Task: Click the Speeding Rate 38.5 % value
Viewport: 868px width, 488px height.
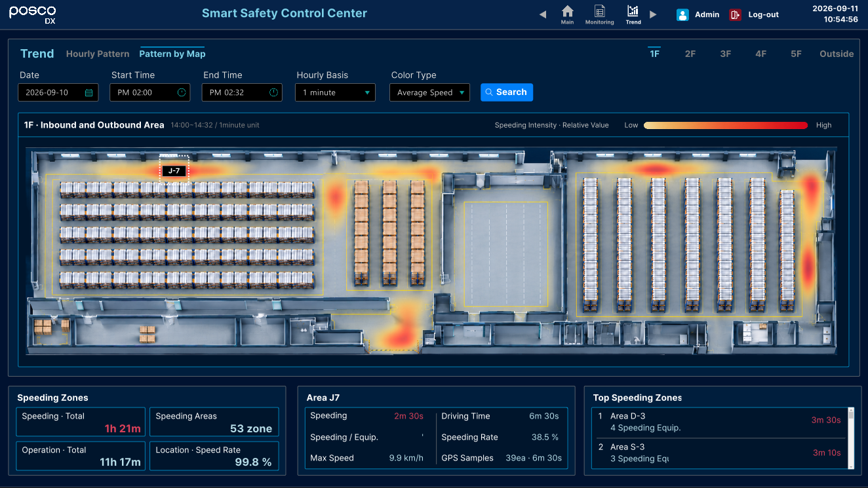Action: click(545, 437)
